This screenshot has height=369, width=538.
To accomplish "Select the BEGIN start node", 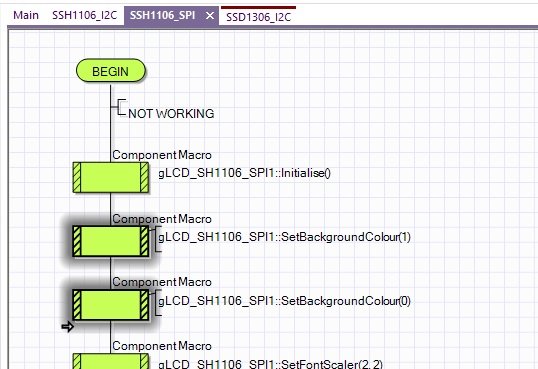I will 110,71.
